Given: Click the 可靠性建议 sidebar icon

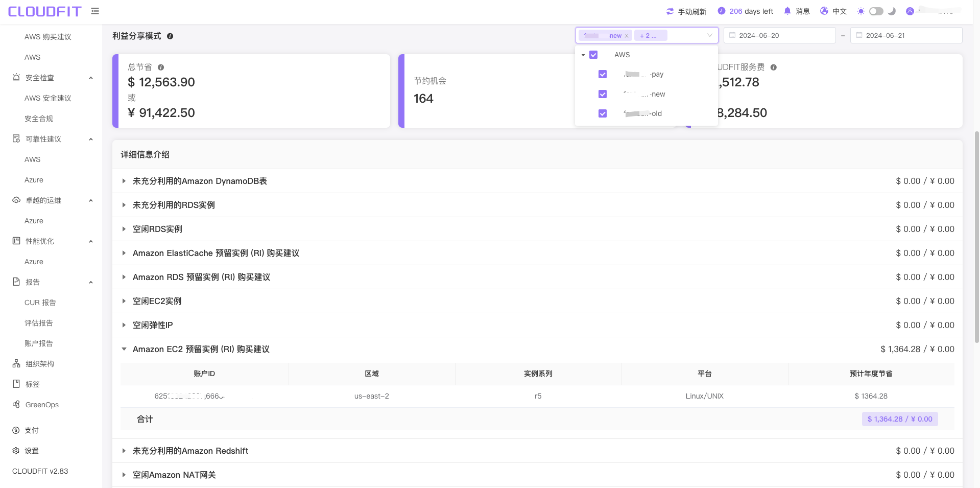Looking at the screenshot, I should click(x=16, y=139).
